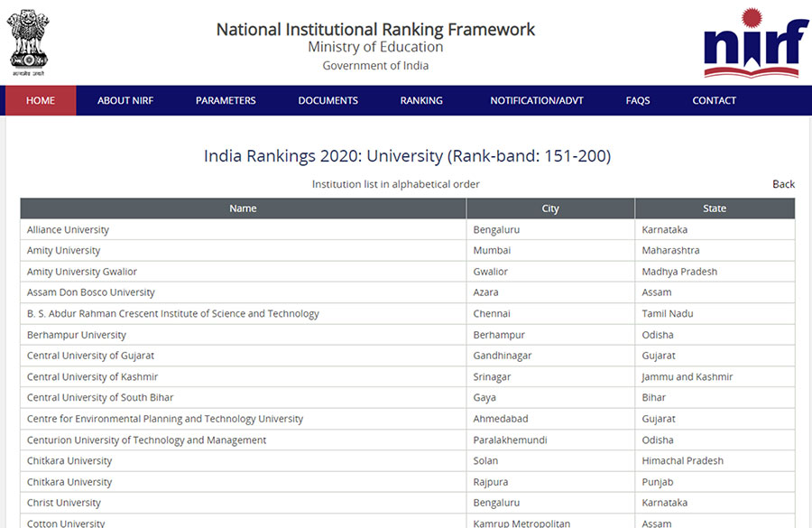Select Central University of Gujarat name

coord(90,356)
